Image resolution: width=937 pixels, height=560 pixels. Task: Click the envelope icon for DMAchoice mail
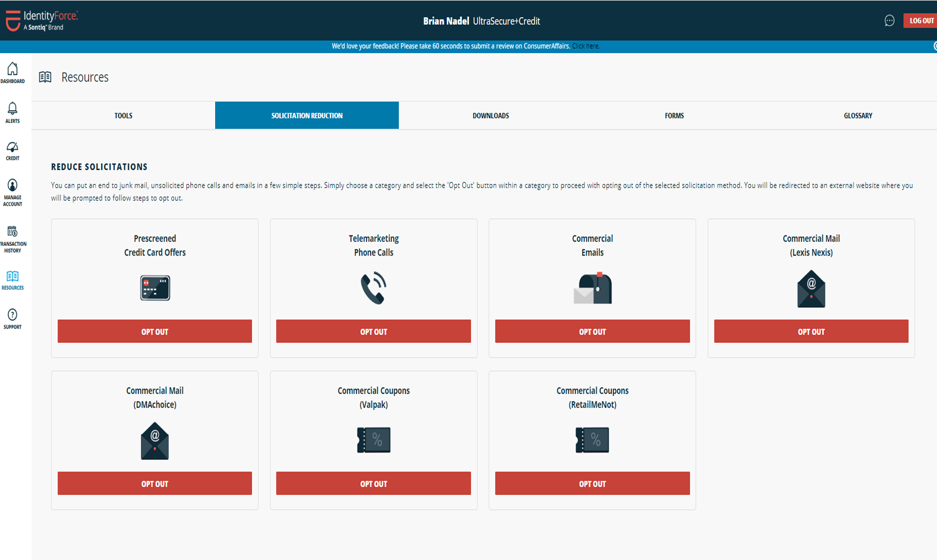click(155, 441)
